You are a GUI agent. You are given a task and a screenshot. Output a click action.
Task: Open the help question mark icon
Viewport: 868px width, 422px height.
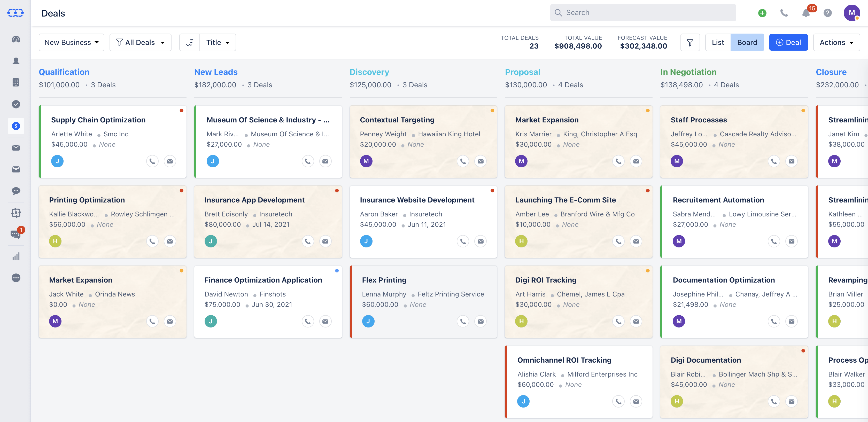point(827,13)
